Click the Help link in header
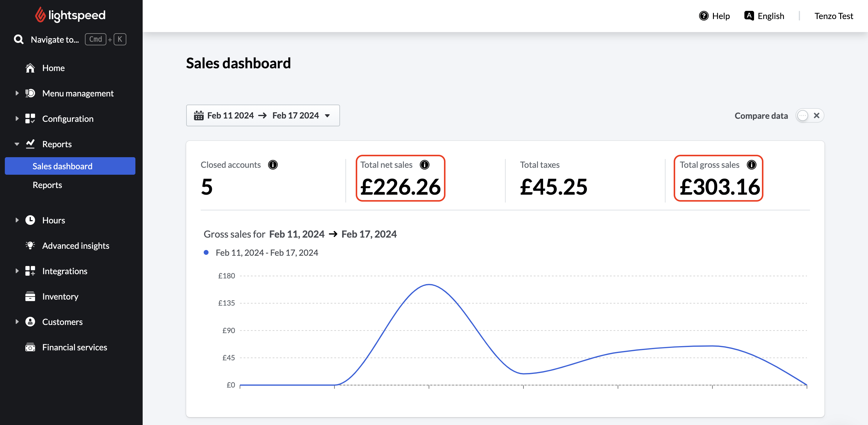Screen dimensions: 868x425 714,16
